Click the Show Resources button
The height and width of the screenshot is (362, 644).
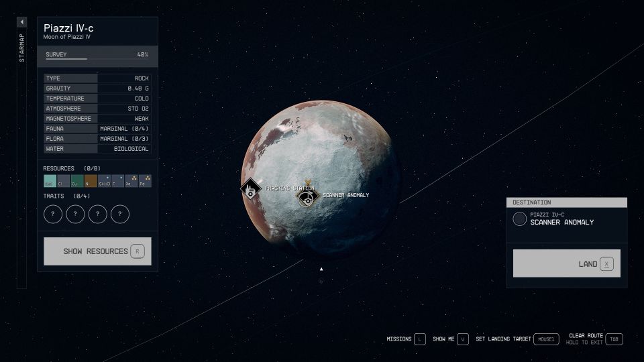tap(97, 251)
